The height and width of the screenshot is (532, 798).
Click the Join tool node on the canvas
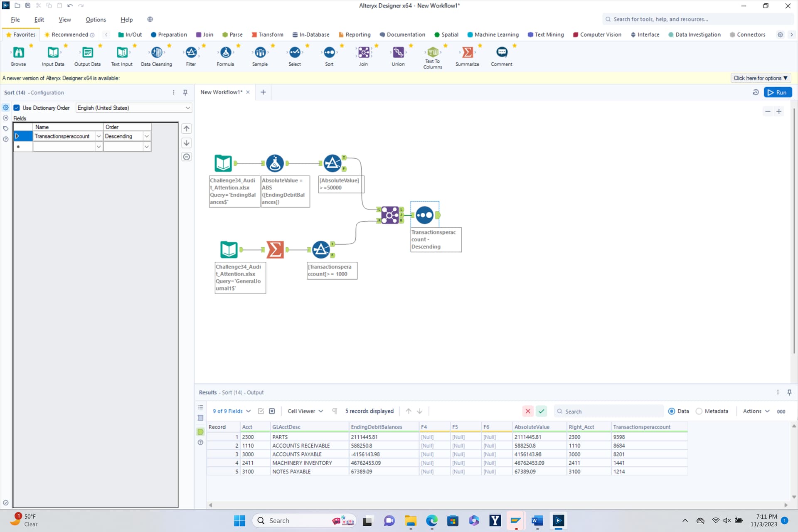coord(390,215)
